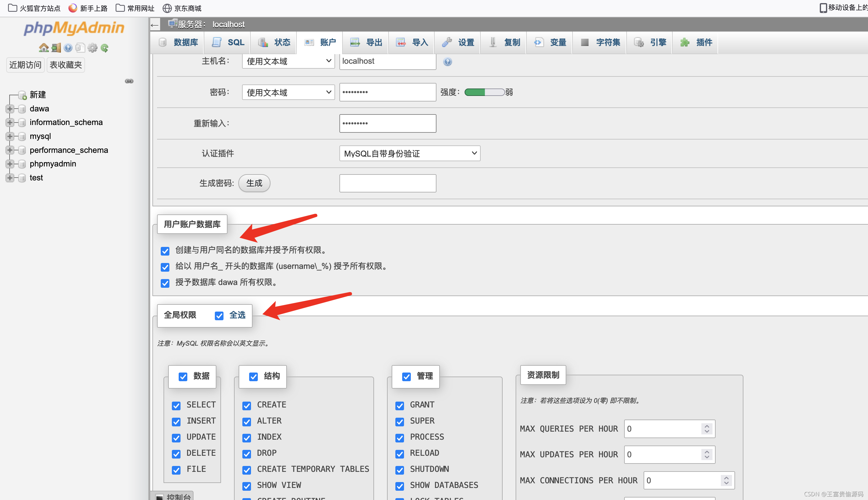This screenshot has width=868, height=500.
Task: Open the phpMyAdmin home icon
Action: click(x=44, y=48)
